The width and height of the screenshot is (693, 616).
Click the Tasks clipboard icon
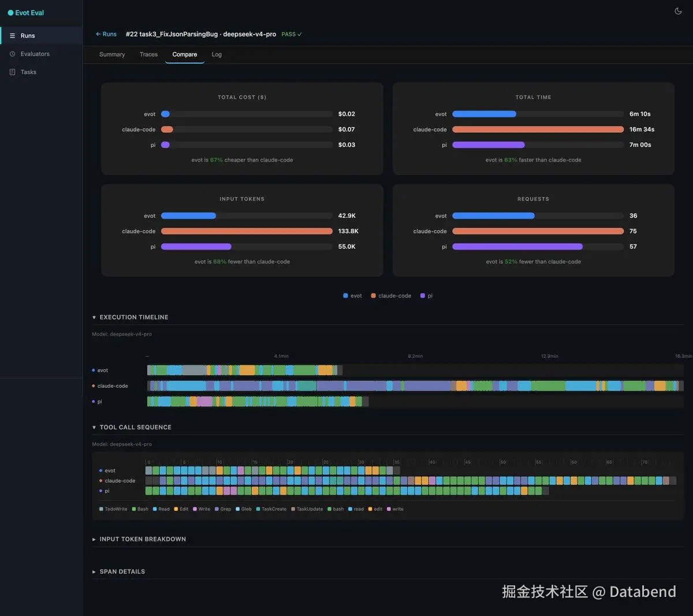[12, 72]
